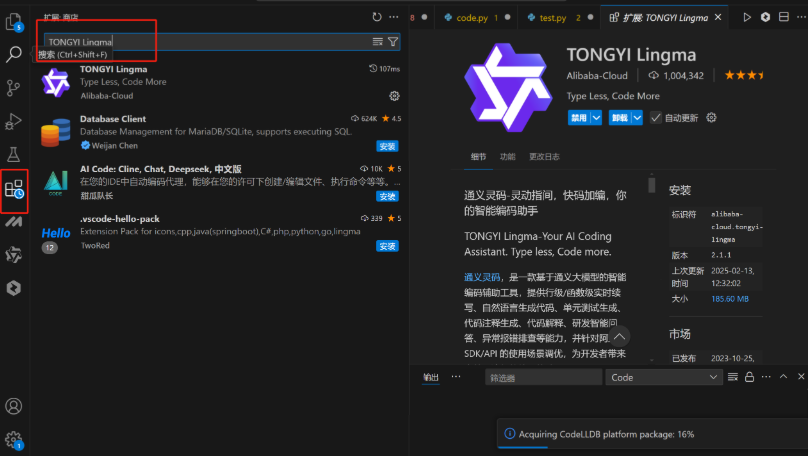This screenshot has height=456, width=808.
Task: Click the alibaba-cloud.tongyi-lingma identifier
Action: (736, 227)
